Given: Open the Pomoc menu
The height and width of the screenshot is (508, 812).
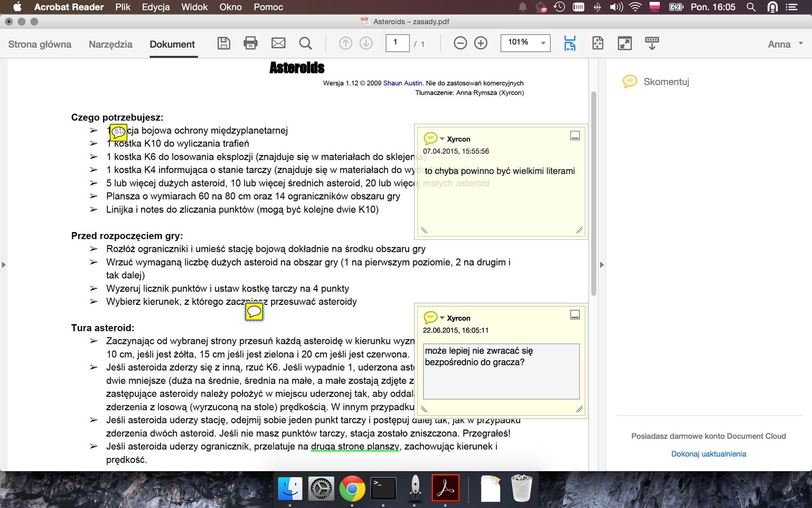Looking at the screenshot, I should pos(268,7).
